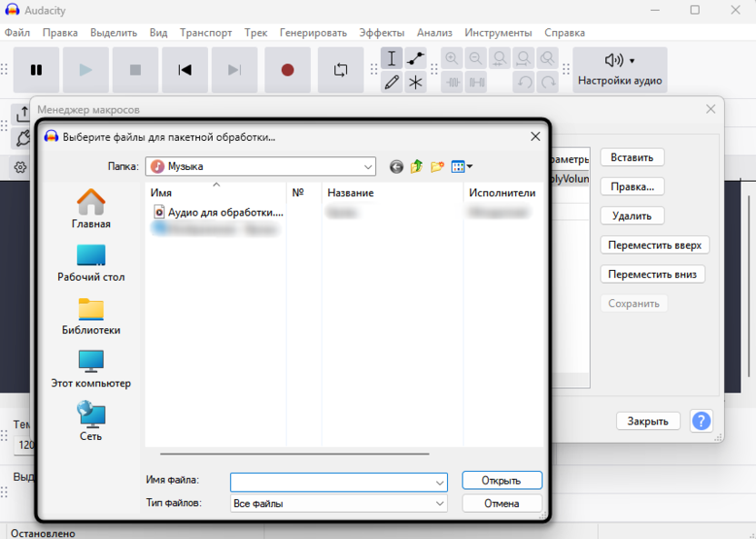Go to Главная in places sidebar

click(91, 209)
